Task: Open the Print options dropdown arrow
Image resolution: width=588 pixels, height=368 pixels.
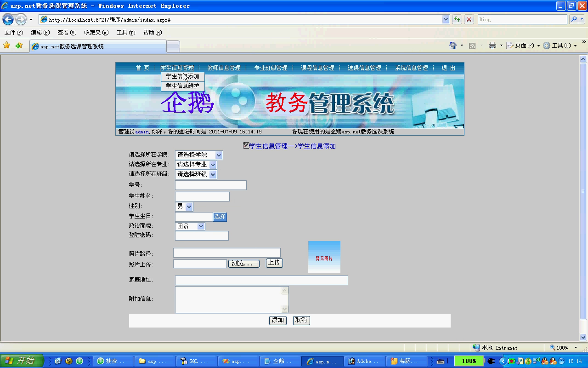Action: point(501,46)
